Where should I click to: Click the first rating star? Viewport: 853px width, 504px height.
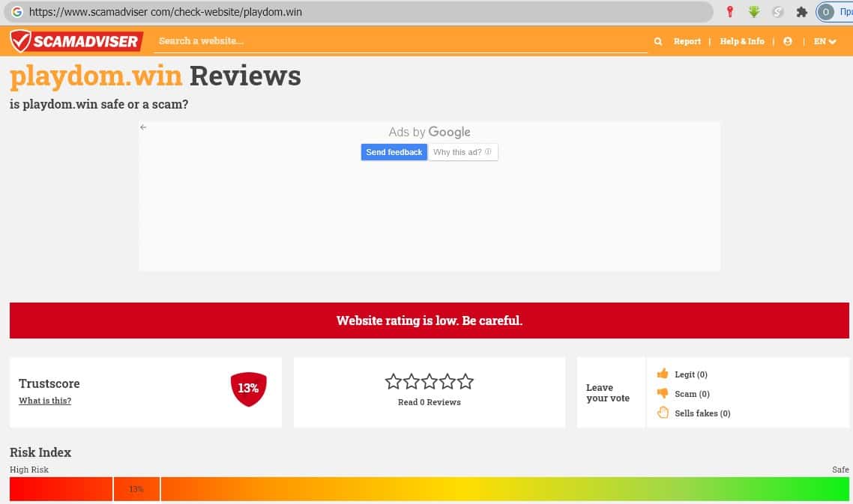[393, 382]
